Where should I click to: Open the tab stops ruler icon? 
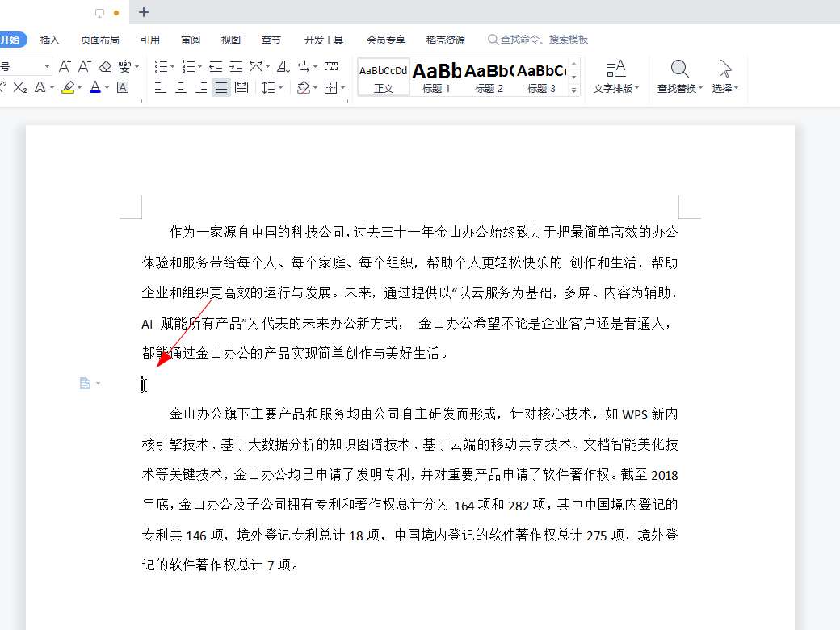[331, 66]
